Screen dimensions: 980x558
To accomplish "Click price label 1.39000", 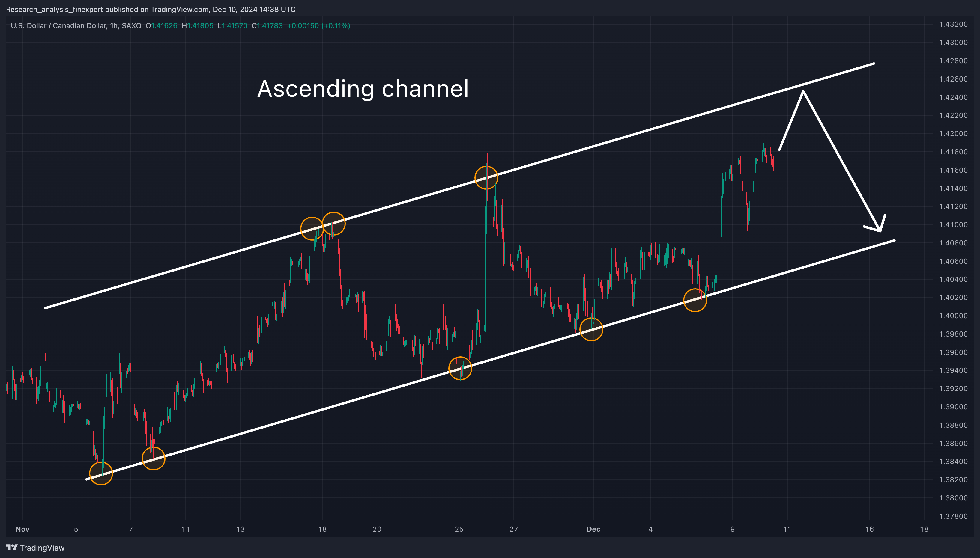I will pyautogui.click(x=953, y=407).
